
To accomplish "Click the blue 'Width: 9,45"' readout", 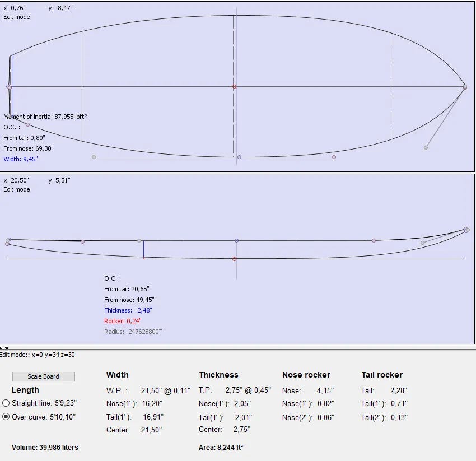I will pos(21,159).
